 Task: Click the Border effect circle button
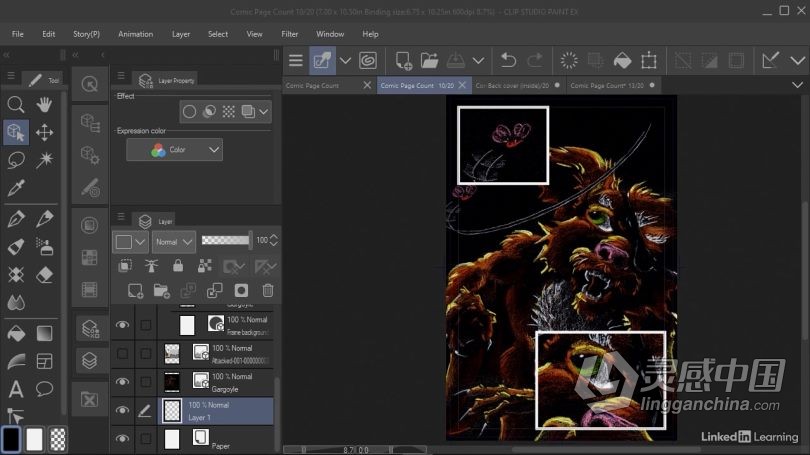tap(190, 112)
